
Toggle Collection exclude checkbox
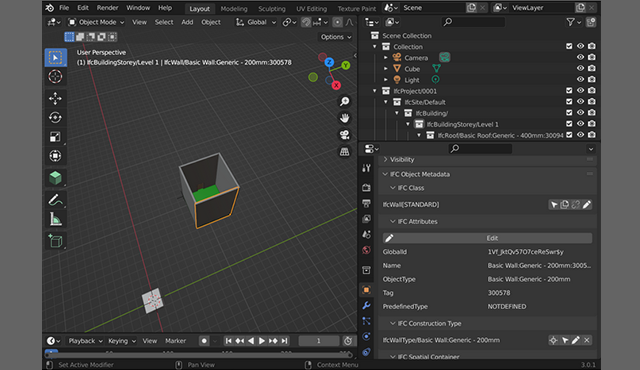coord(569,46)
